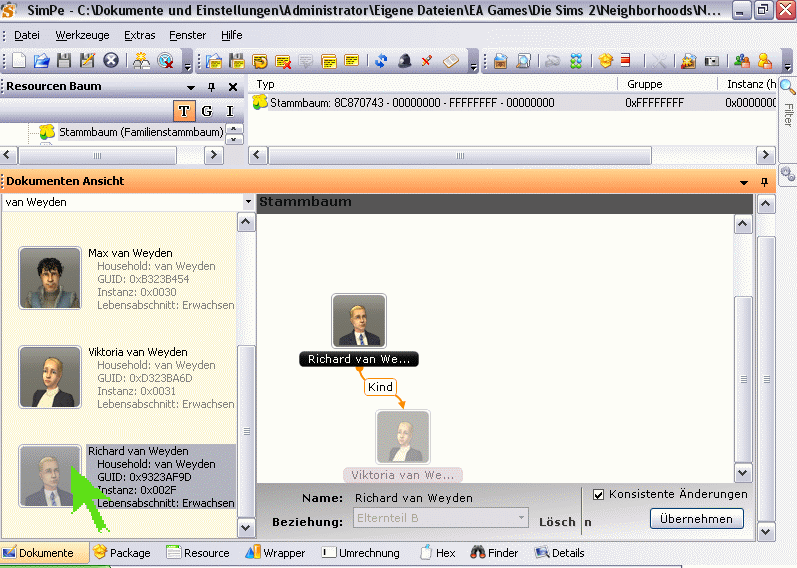Switch resource tree to G (group) view
The width and height of the screenshot is (797, 568).
[x=207, y=110]
